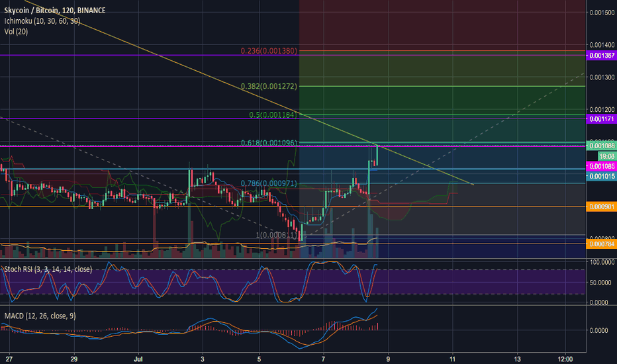Click the 0.001500 price axis label
The image size is (617, 364).
[602, 13]
